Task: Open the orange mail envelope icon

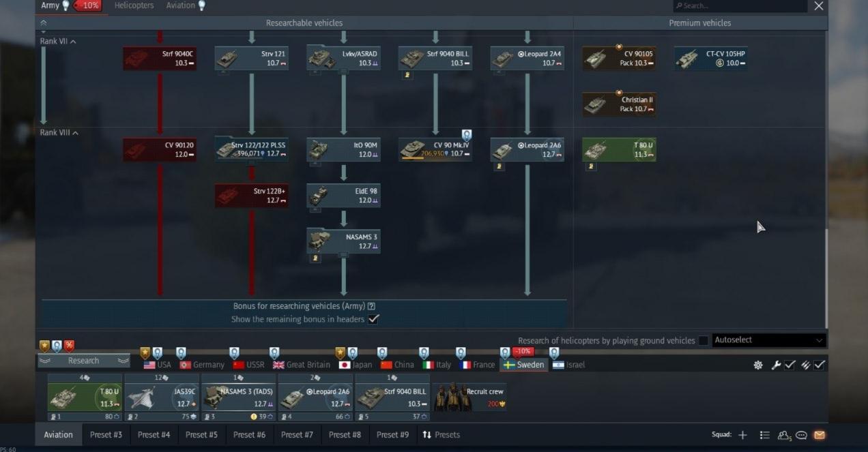Action: click(820, 435)
